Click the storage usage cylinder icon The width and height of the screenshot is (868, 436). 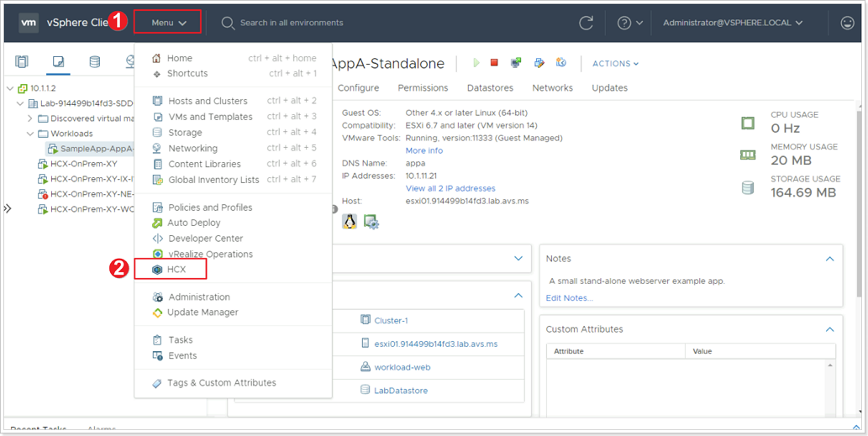(748, 187)
